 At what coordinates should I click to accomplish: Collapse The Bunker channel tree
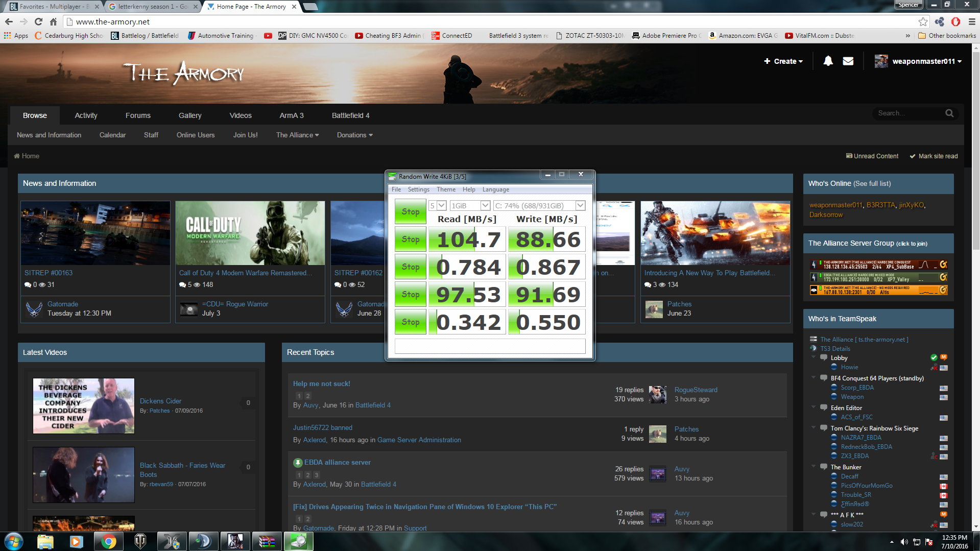point(814,467)
